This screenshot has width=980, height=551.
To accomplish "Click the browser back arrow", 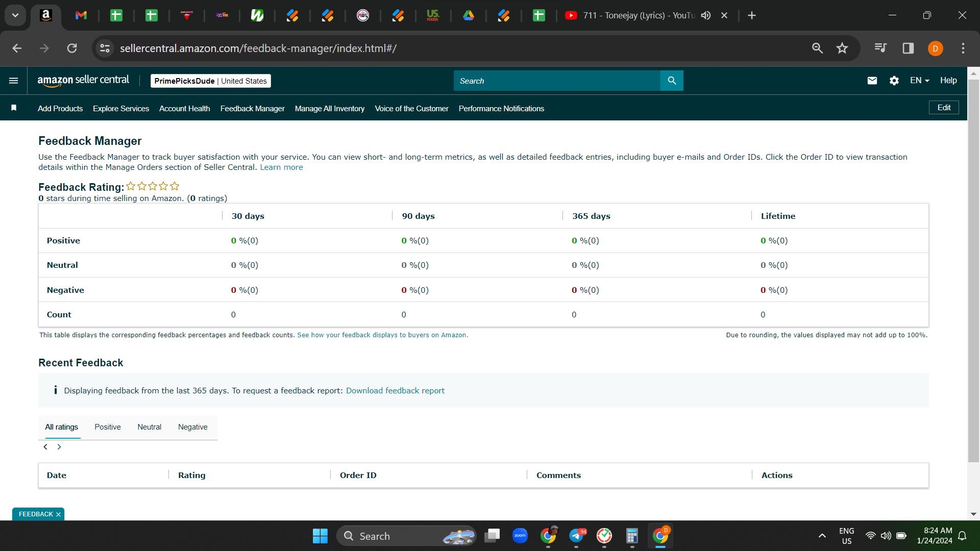I will click(x=17, y=48).
